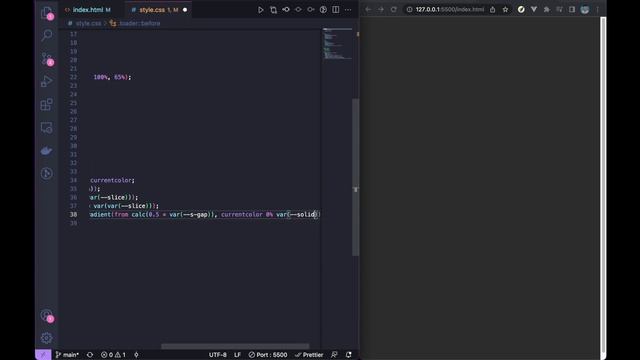This screenshot has width=640, height=360.
Task: Click compare changes icon in editor toolbar
Action: [273, 9]
